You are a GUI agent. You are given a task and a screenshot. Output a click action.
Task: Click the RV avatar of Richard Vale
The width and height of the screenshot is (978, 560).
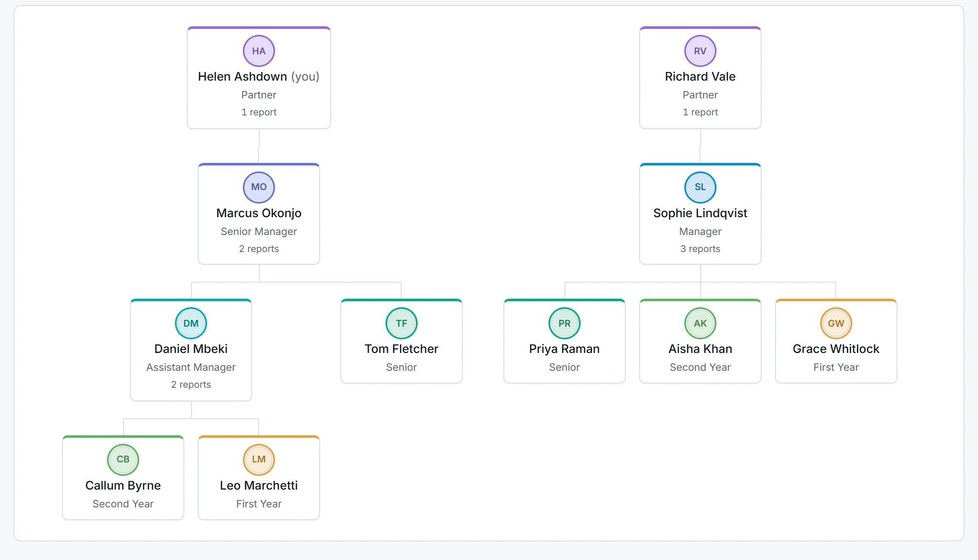click(x=700, y=51)
